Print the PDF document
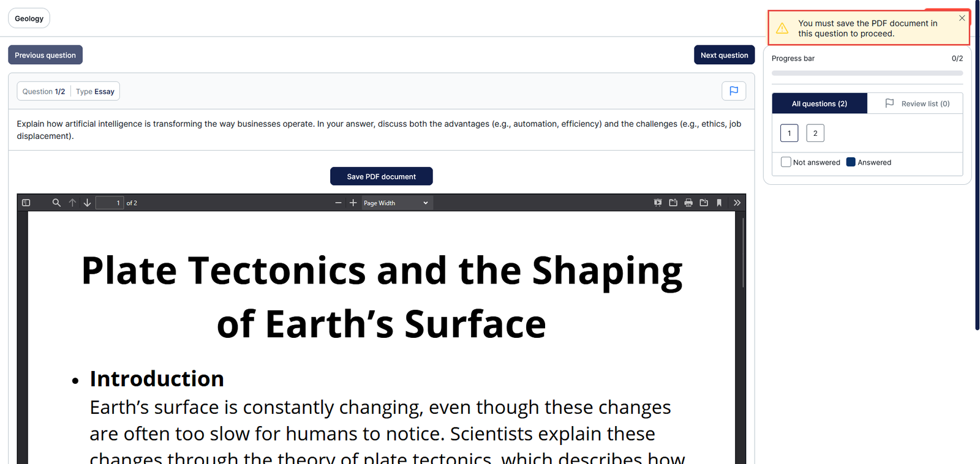 (688, 203)
